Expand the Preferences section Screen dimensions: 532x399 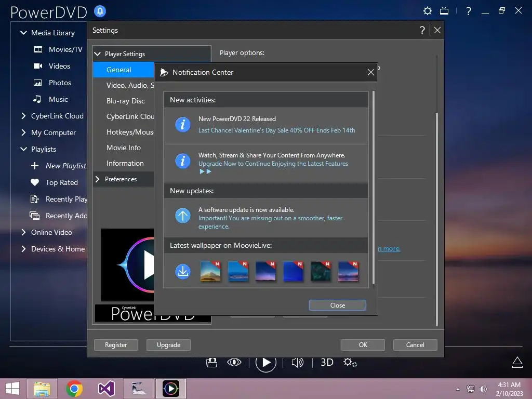(98, 179)
